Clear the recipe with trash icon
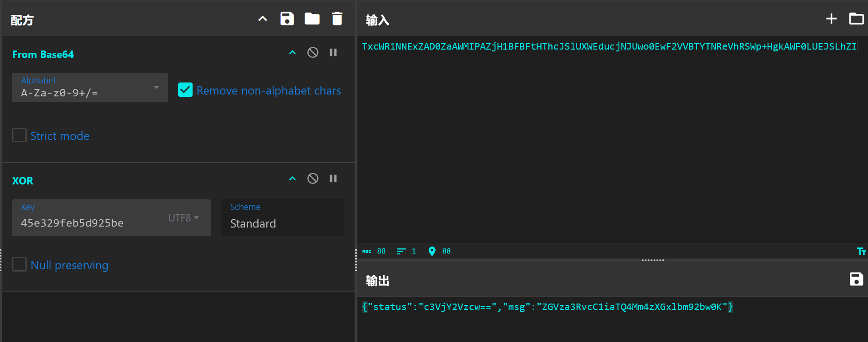868x342 pixels. tap(337, 19)
